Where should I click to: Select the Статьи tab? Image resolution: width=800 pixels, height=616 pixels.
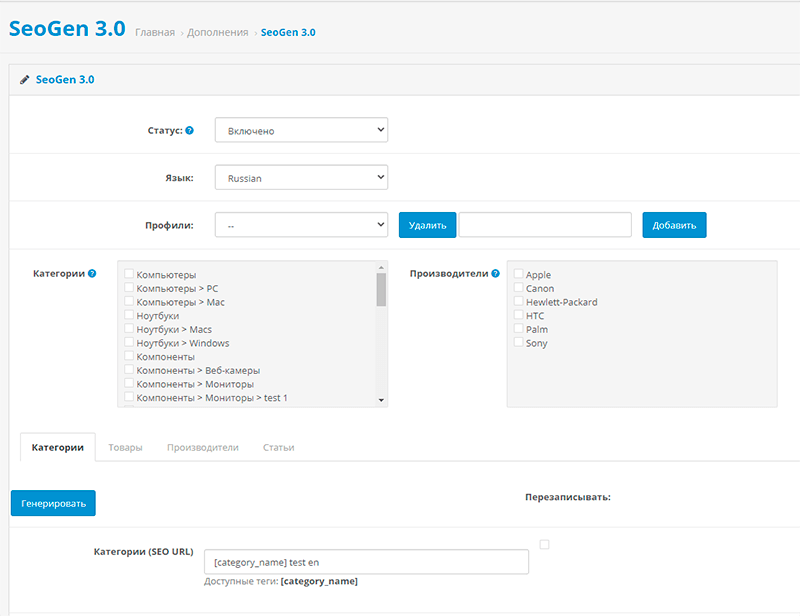278,448
